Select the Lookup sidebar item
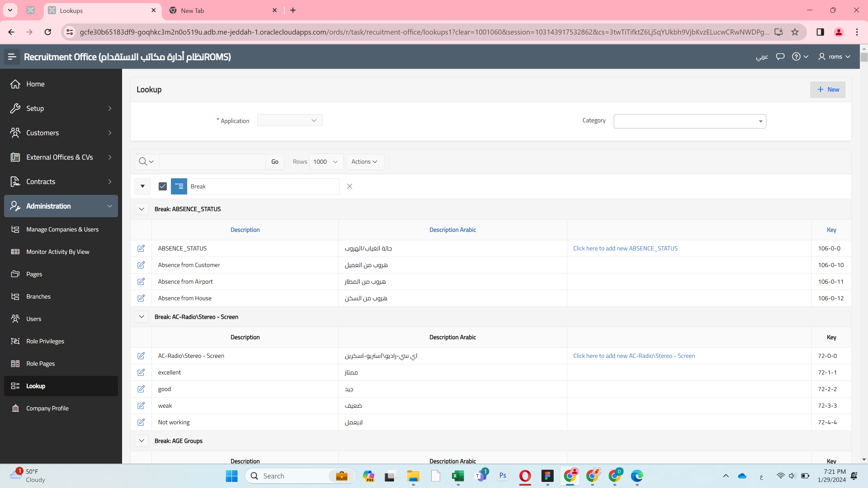Screen dimensions: 868x488 pyautogui.click(x=61, y=386)
